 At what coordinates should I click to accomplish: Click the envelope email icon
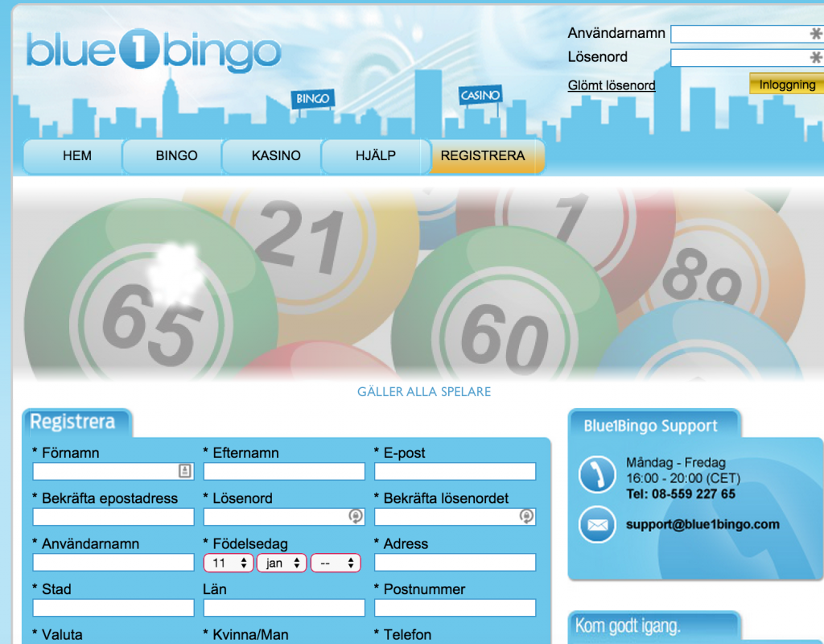click(x=597, y=525)
